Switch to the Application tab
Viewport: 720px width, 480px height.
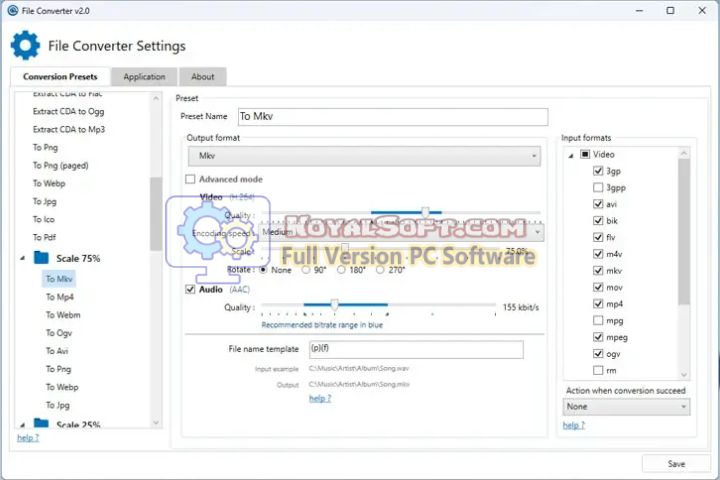(x=144, y=77)
